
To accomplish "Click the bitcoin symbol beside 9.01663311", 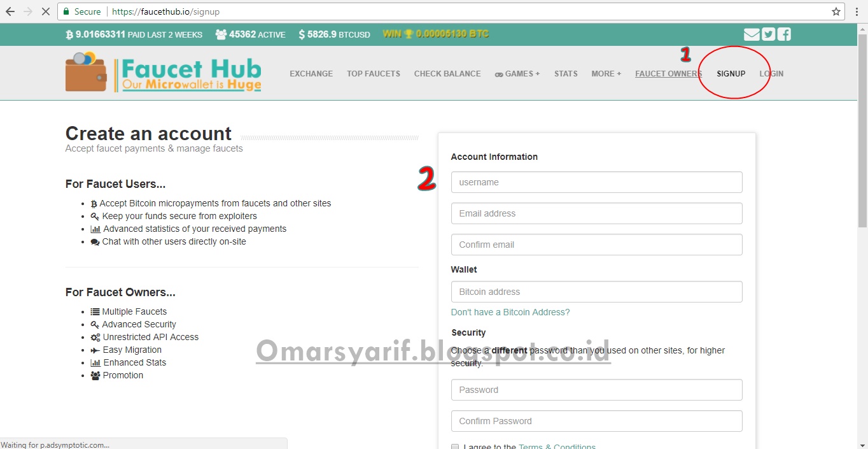I will point(69,34).
